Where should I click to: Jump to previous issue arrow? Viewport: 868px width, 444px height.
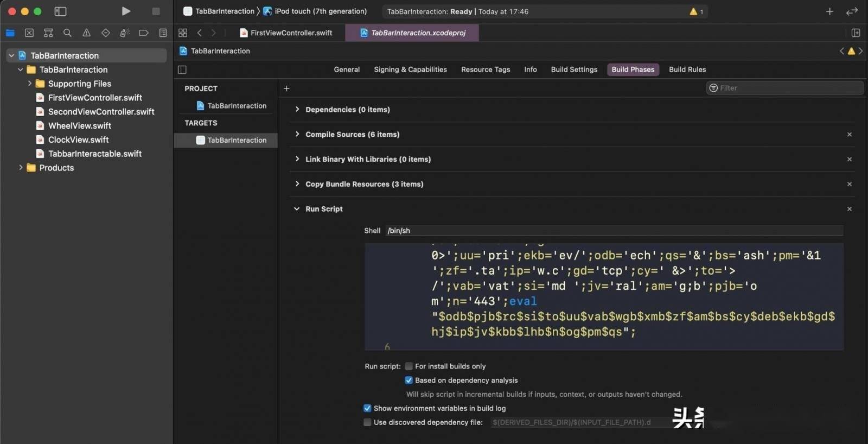pos(842,51)
